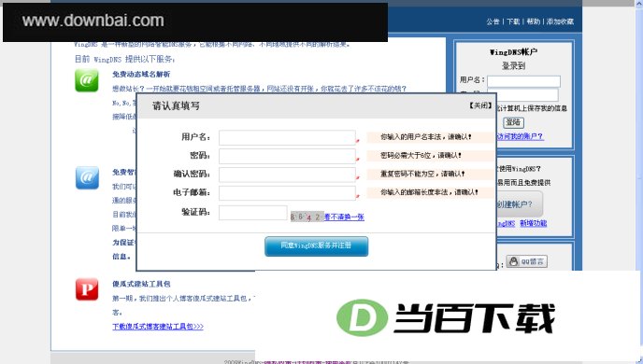Open the 下载 link in top navigation
Viewport: 643px width, 364px height.
tap(513, 21)
